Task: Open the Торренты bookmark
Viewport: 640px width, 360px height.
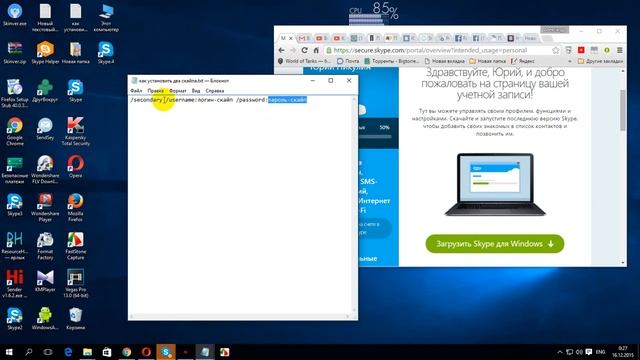Action: coord(391,61)
